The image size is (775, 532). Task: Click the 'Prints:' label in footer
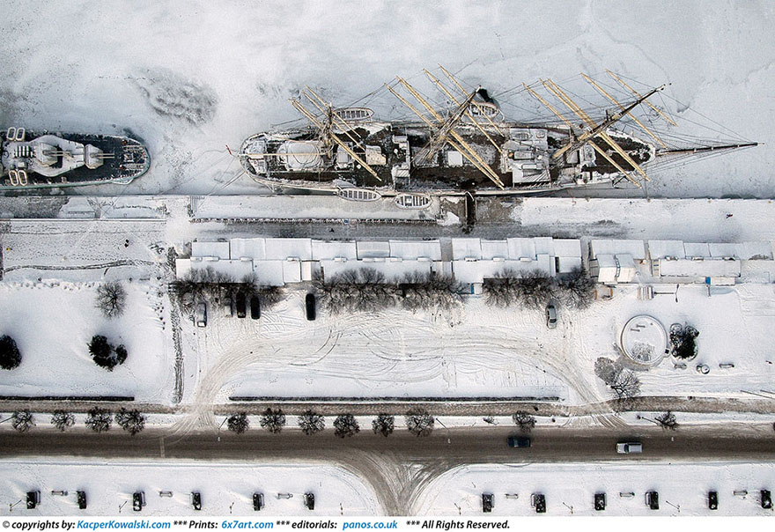tap(203, 524)
